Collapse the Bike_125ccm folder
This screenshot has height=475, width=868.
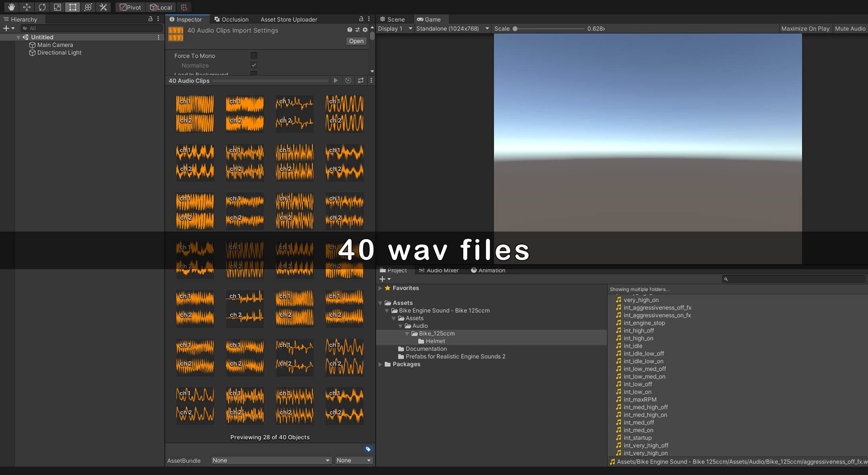tap(407, 334)
